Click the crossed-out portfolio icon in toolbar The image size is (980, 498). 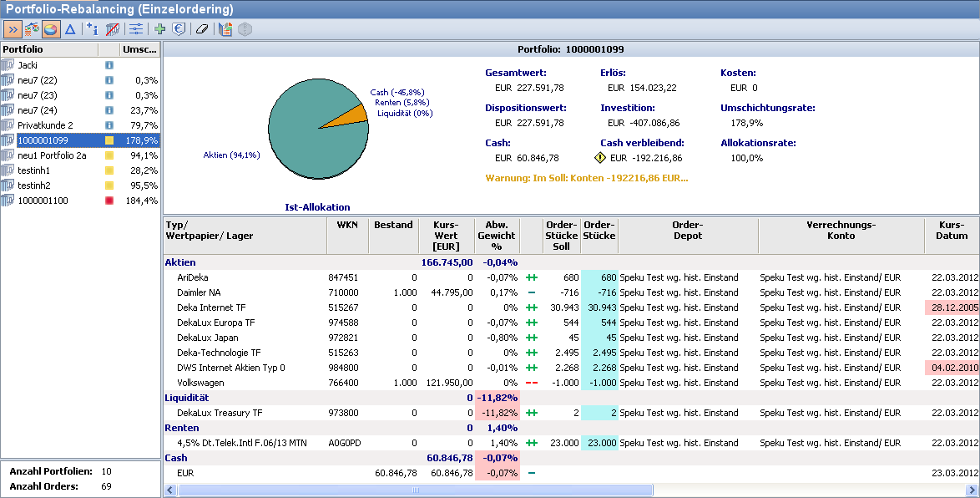coord(113,29)
